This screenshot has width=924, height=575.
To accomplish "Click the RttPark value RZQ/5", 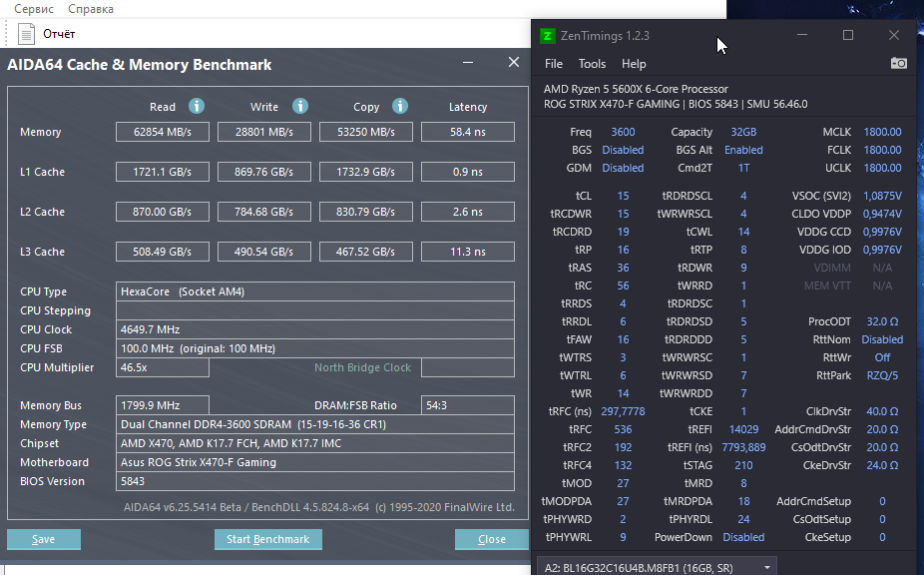I will point(882,375).
